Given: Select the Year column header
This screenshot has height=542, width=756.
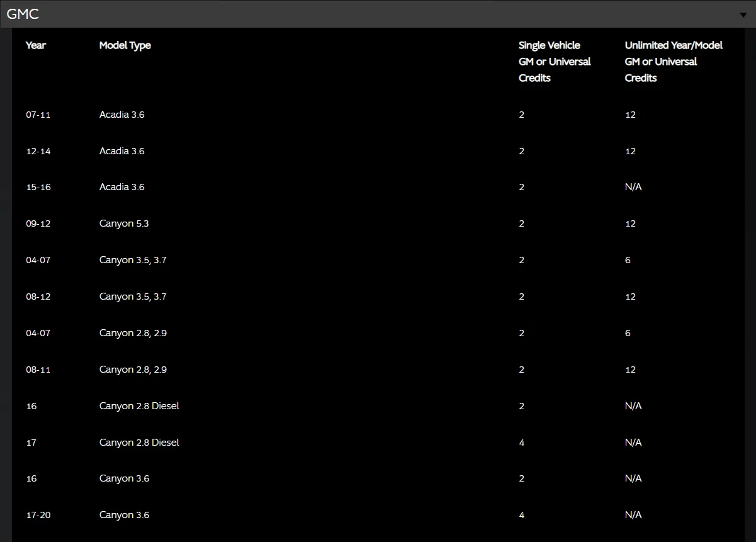Looking at the screenshot, I should tap(36, 45).
